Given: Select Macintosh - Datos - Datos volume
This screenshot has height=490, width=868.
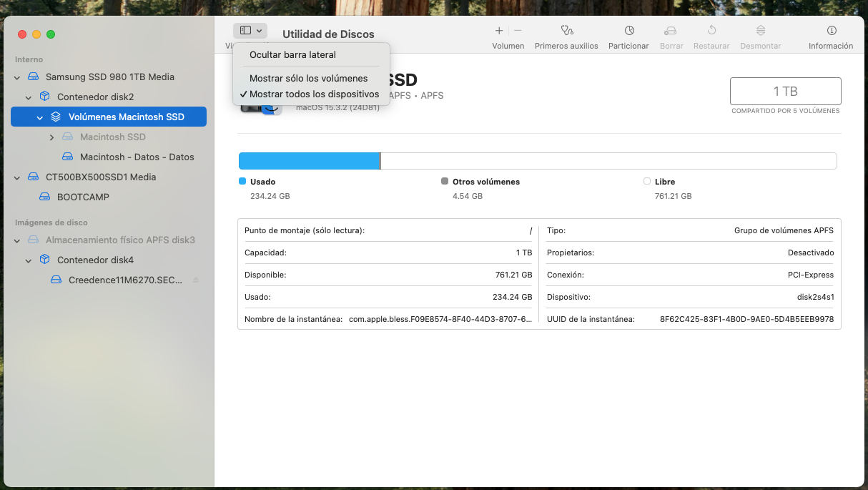Looking at the screenshot, I should tap(137, 157).
